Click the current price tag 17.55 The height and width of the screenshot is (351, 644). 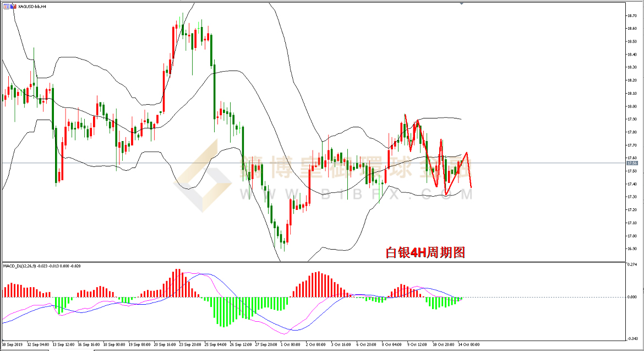click(x=632, y=163)
